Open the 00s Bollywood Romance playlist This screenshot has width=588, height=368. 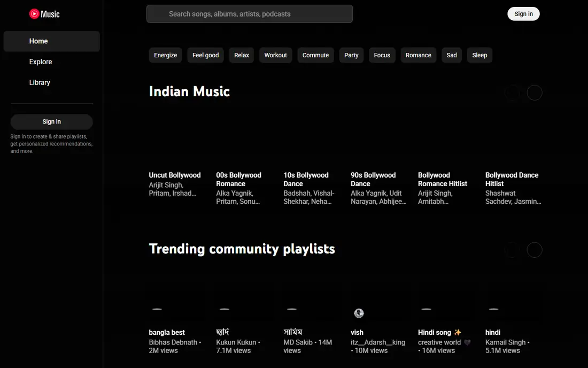tap(238, 179)
